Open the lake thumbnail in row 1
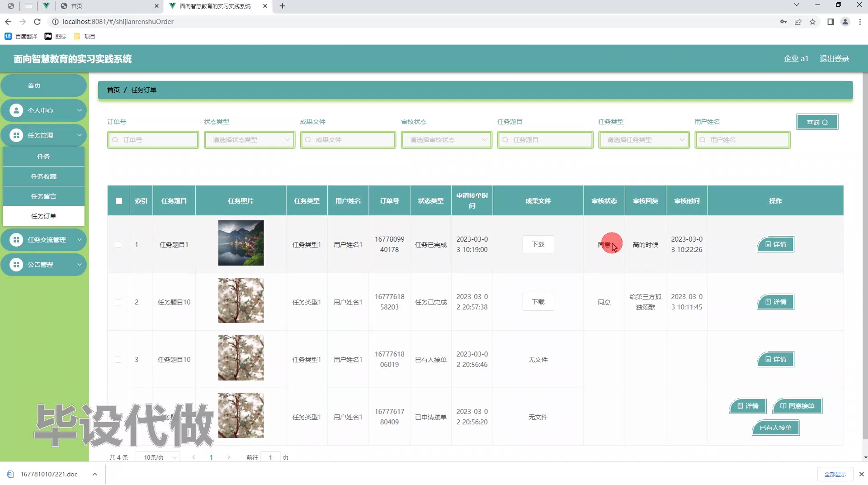Screen dimensions: 868x485 (x=241, y=243)
